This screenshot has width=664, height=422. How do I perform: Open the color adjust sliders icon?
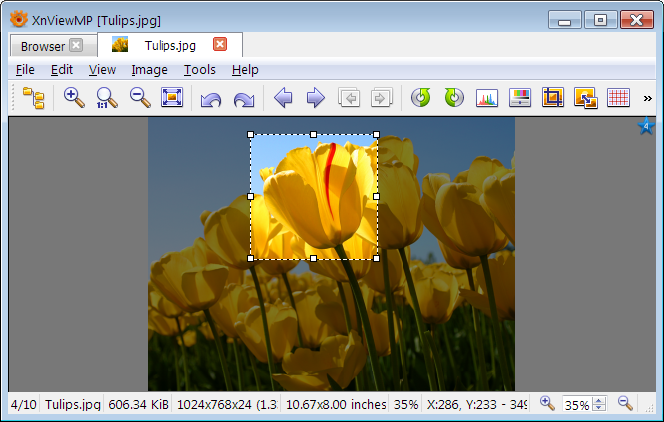(x=520, y=98)
